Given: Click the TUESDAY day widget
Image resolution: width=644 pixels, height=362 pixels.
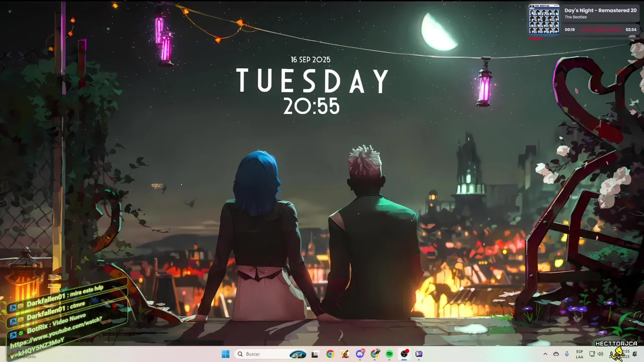Looking at the screenshot, I should 313,81.
